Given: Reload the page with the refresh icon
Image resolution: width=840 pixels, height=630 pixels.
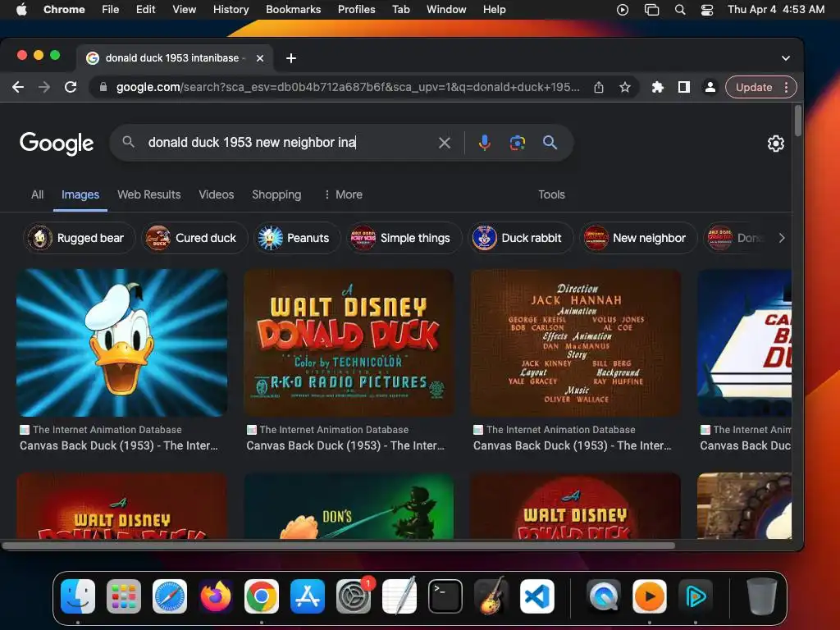Looking at the screenshot, I should pos(71,87).
